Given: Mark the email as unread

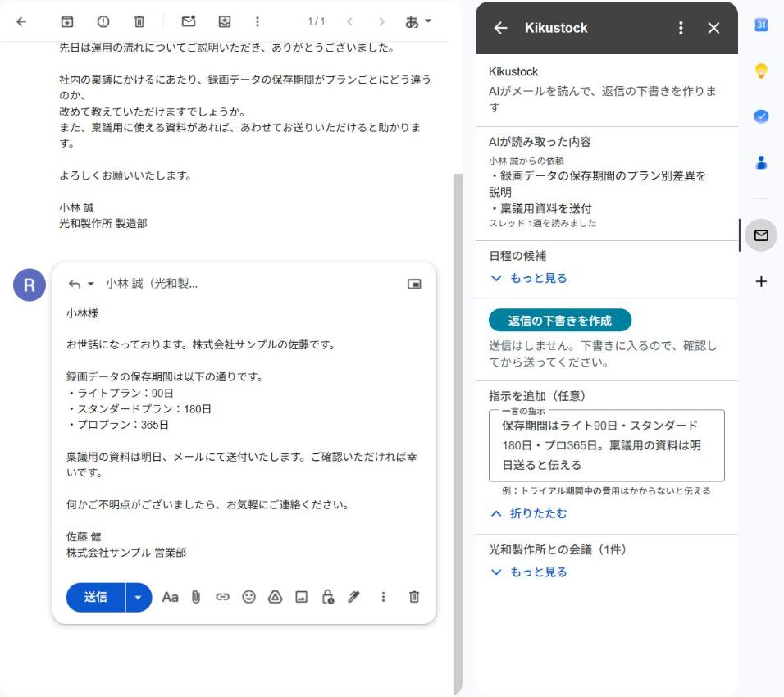Looking at the screenshot, I should coord(189,21).
